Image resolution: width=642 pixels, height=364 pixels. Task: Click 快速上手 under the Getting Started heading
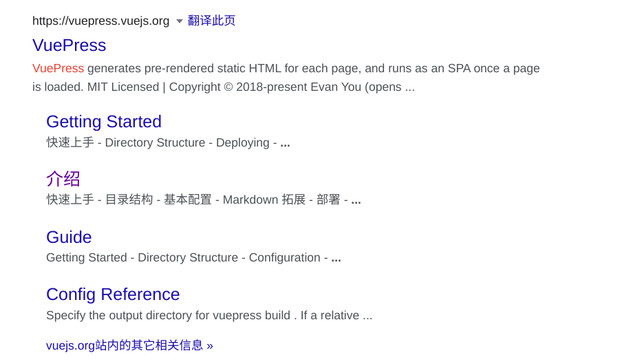[70, 142]
